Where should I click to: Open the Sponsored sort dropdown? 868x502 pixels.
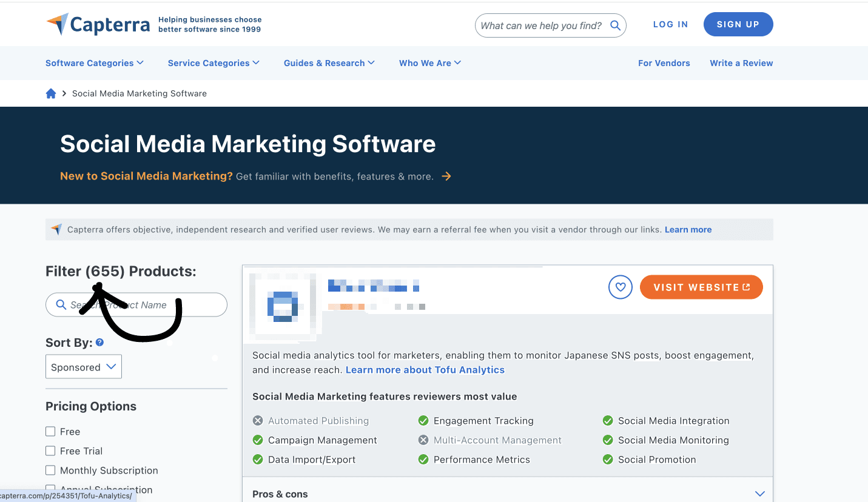(x=84, y=367)
